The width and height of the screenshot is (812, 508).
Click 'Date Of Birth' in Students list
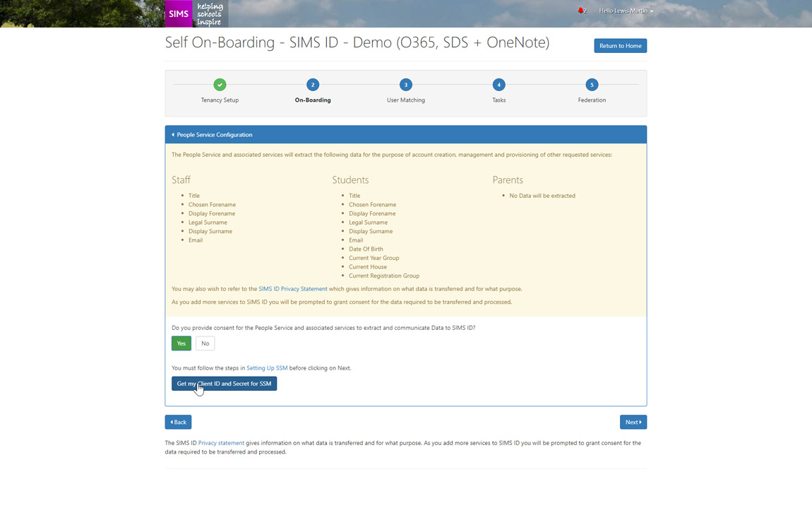pyautogui.click(x=366, y=249)
